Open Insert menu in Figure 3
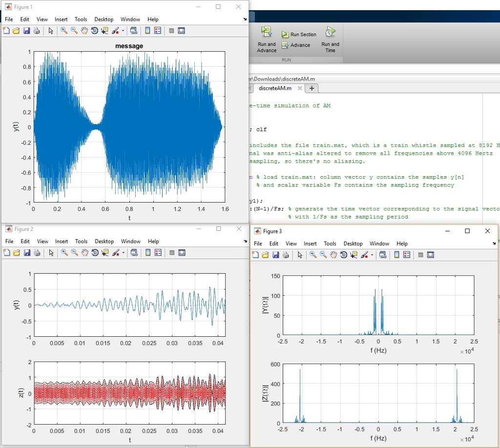The image size is (500, 448). pyautogui.click(x=310, y=244)
